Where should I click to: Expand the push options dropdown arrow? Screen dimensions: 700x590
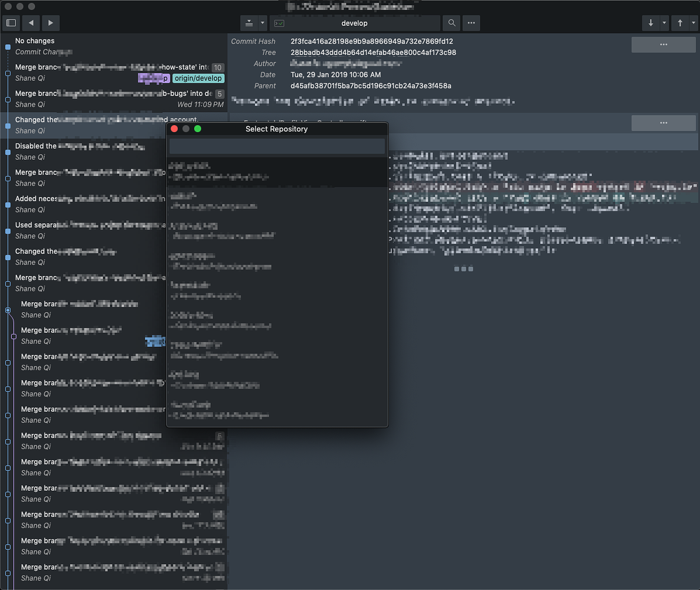tap(694, 23)
